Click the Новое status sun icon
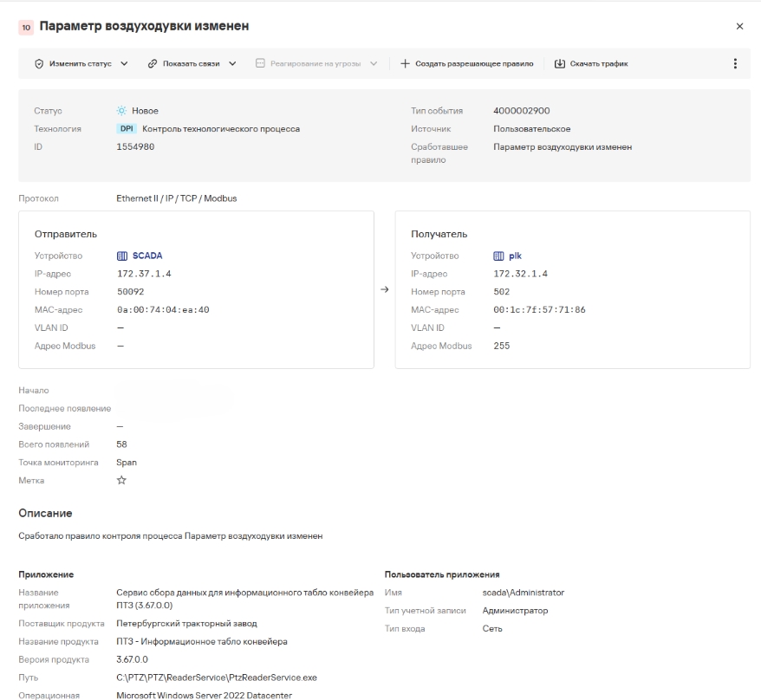 point(121,111)
